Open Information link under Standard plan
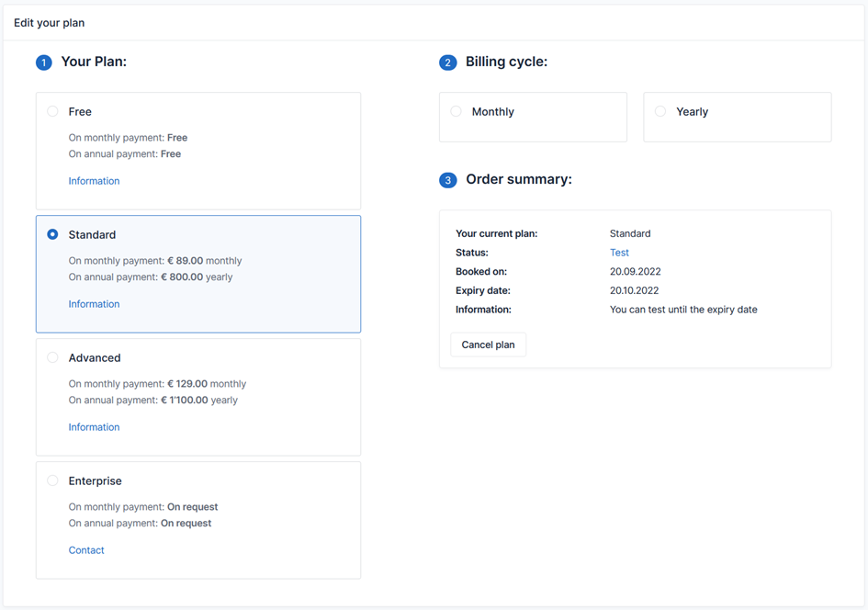868x610 pixels. point(94,304)
